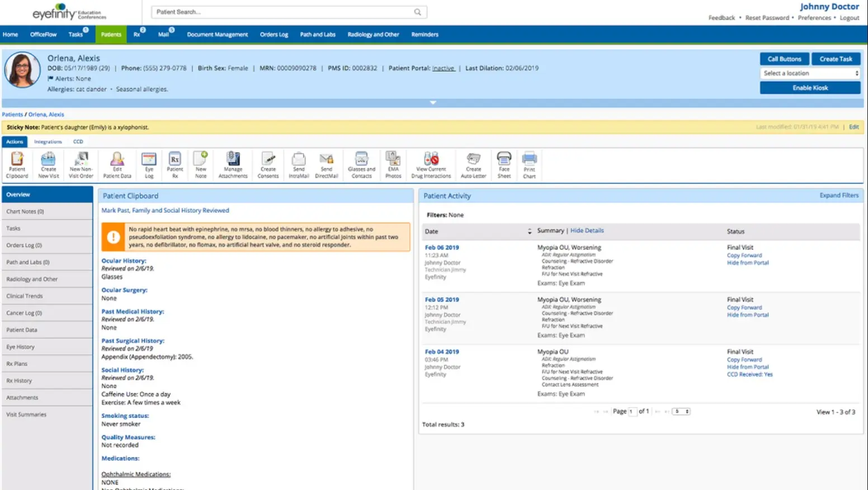Change the results-per-page selector near pagination
The width and height of the screenshot is (868, 490).
pos(681,411)
